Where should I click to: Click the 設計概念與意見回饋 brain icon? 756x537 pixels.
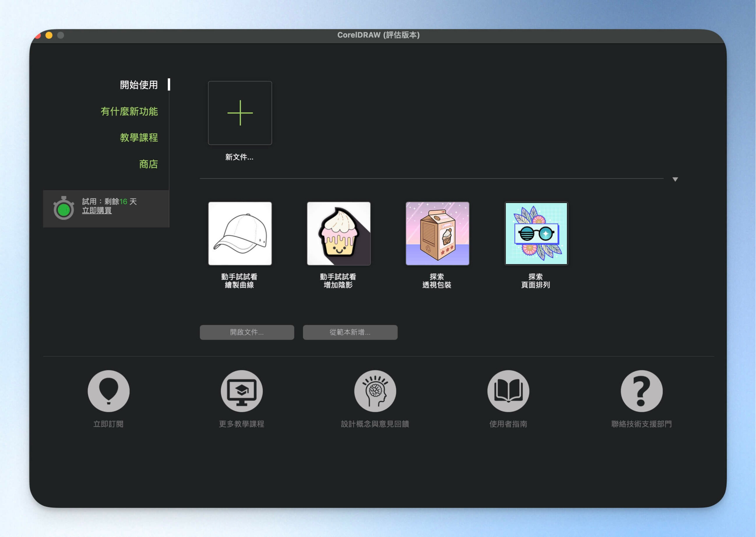click(x=375, y=391)
